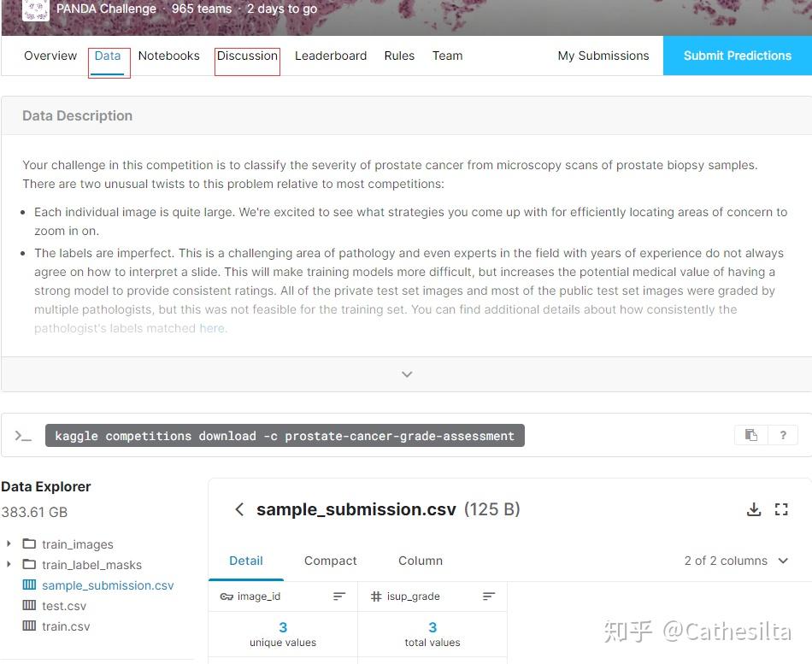
Task: Click My Submissions link
Action: 603,56
